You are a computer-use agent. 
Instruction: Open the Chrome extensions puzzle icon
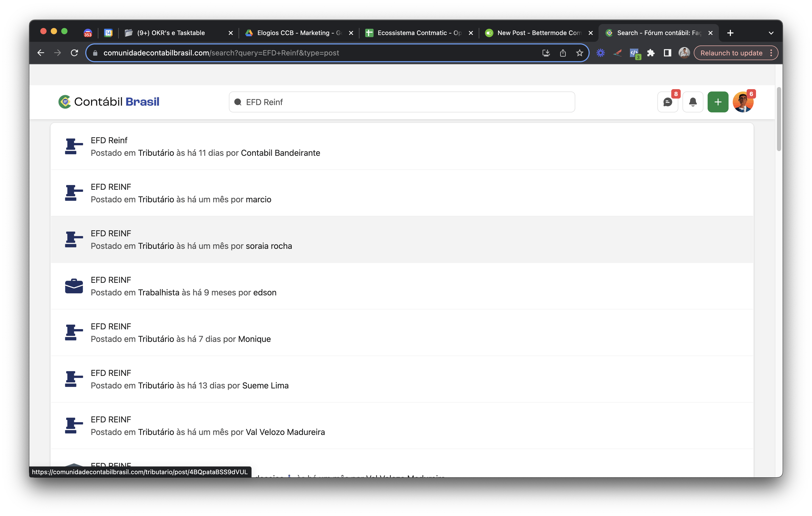651,53
